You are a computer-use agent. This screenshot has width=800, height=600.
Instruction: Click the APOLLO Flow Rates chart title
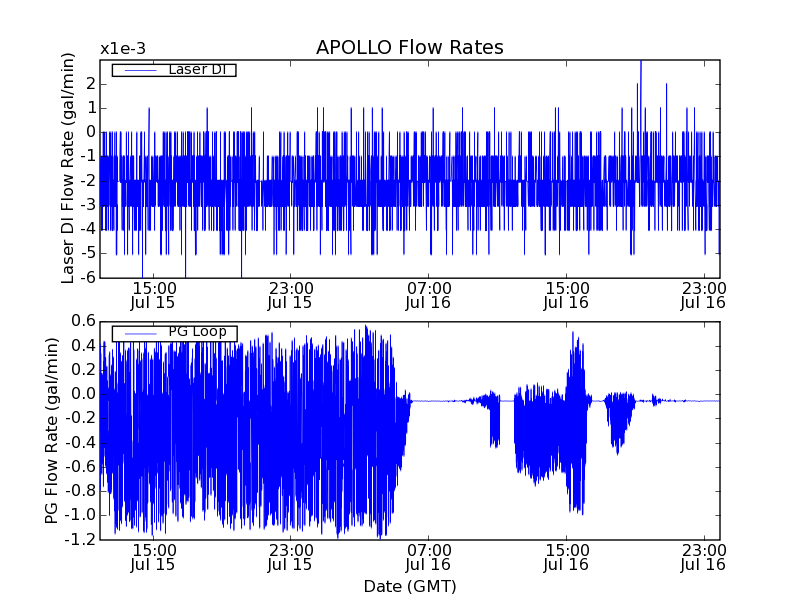[409, 47]
